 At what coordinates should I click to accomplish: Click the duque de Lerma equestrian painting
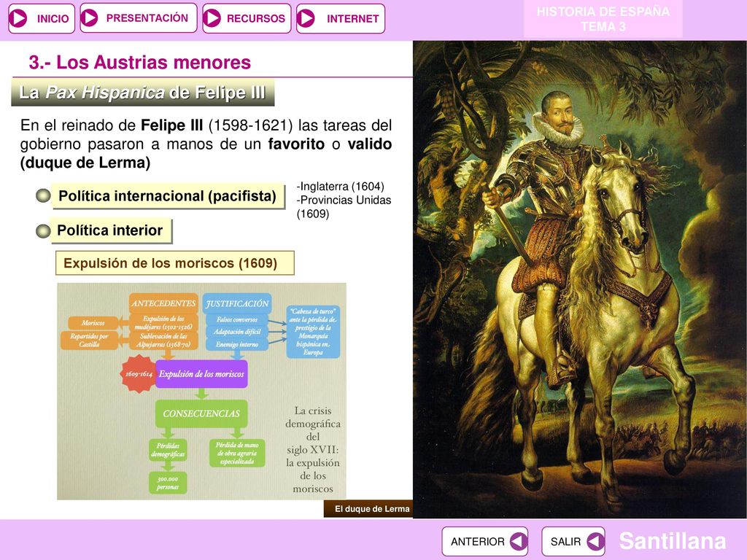click(x=579, y=279)
